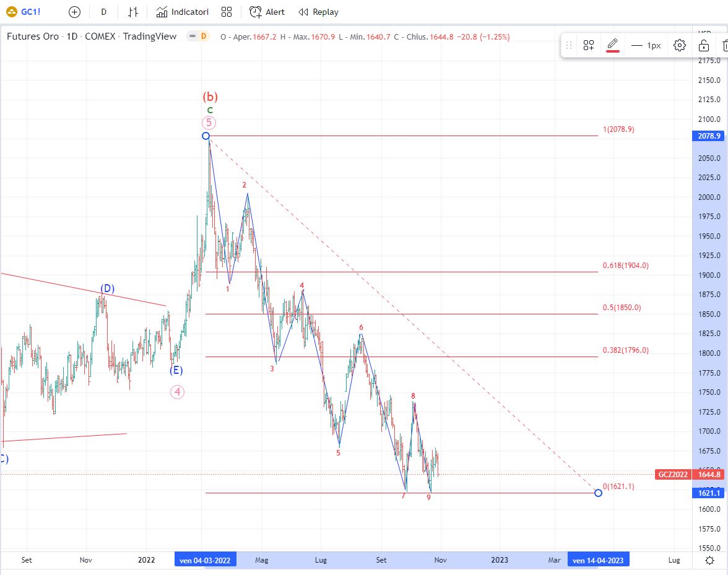Click the low price value 1640.7

point(378,37)
